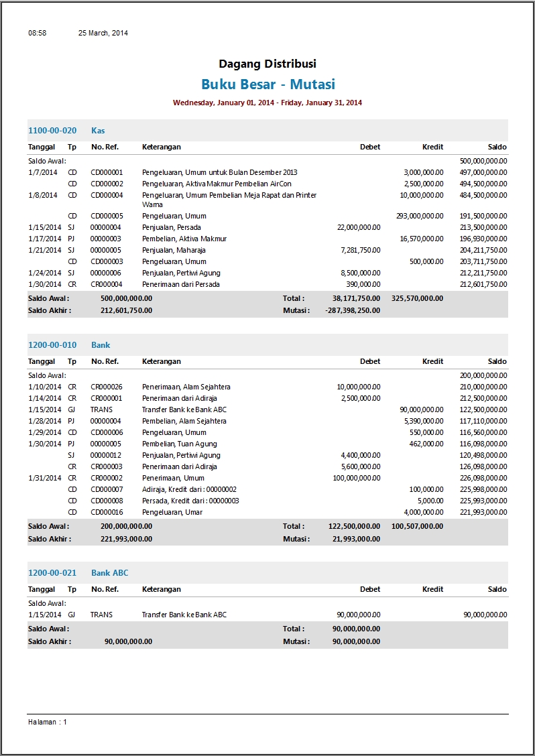This screenshot has width=535, height=756.
Task: Select the Penjualan, Maharaja transaction description
Action: 174,250
